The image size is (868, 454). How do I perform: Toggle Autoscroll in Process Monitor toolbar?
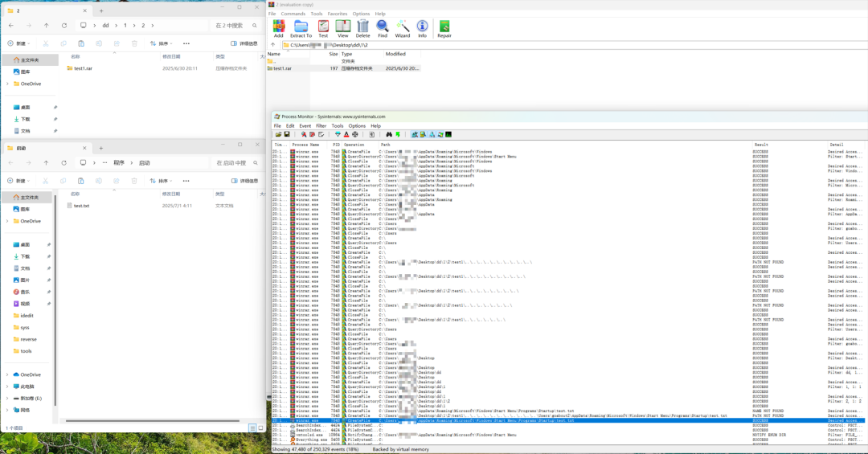pos(312,134)
